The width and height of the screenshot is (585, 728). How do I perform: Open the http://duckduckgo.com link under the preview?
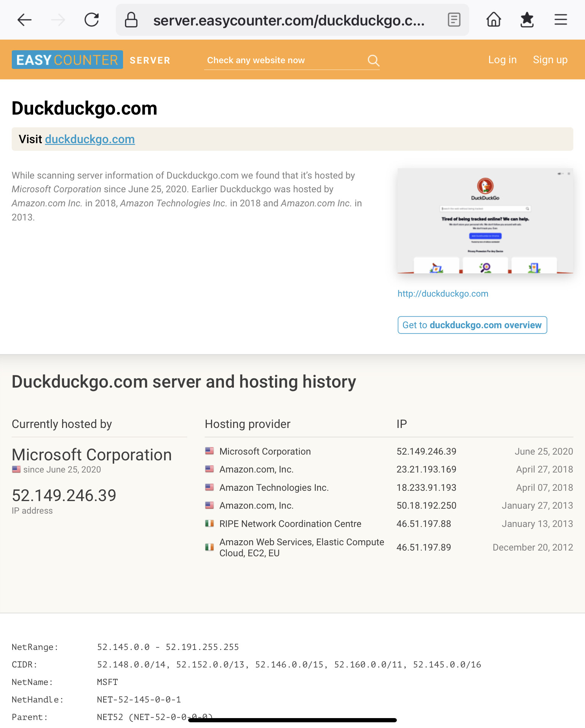[443, 294]
